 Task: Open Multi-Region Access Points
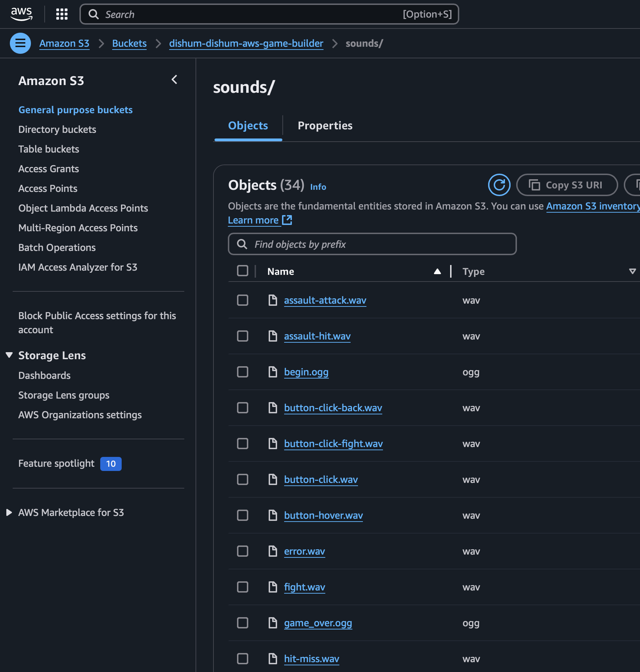pos(78,228)
